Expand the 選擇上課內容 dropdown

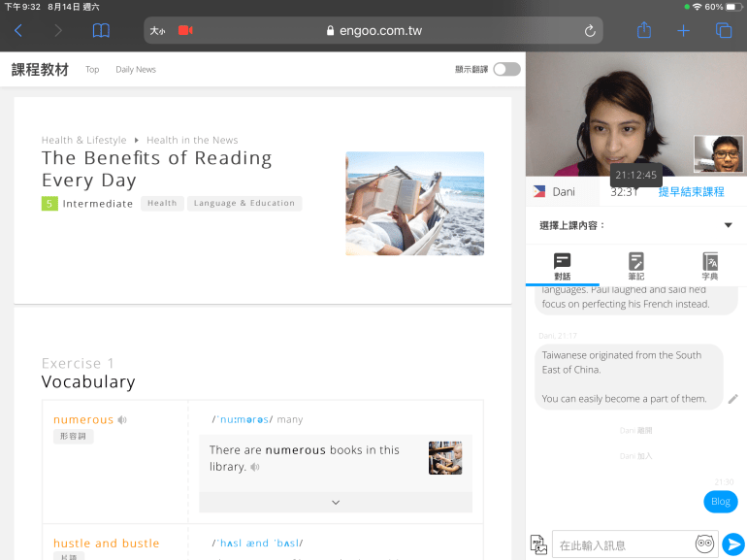[x=728, y=226]
